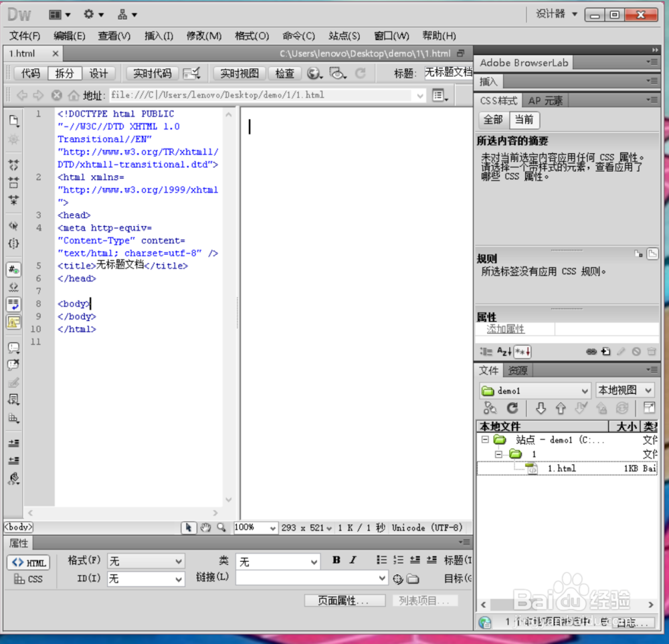Screen dimensions: 669x644
Task: Click the Format Source Code icon
Action: click(x=13, y=479)
